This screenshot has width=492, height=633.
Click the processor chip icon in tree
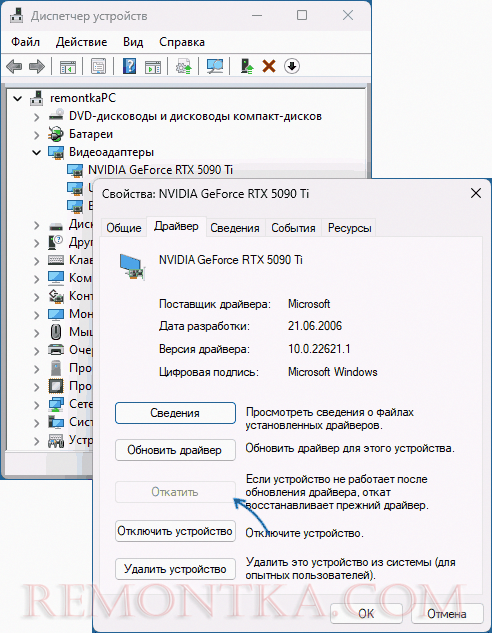(x=56, y=386)
